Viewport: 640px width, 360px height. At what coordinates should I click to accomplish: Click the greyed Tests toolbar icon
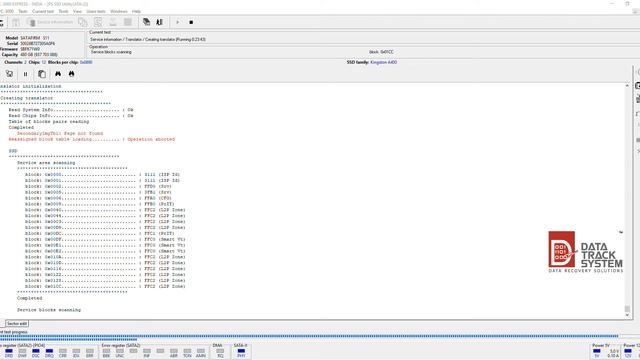[x=113, y=22]
